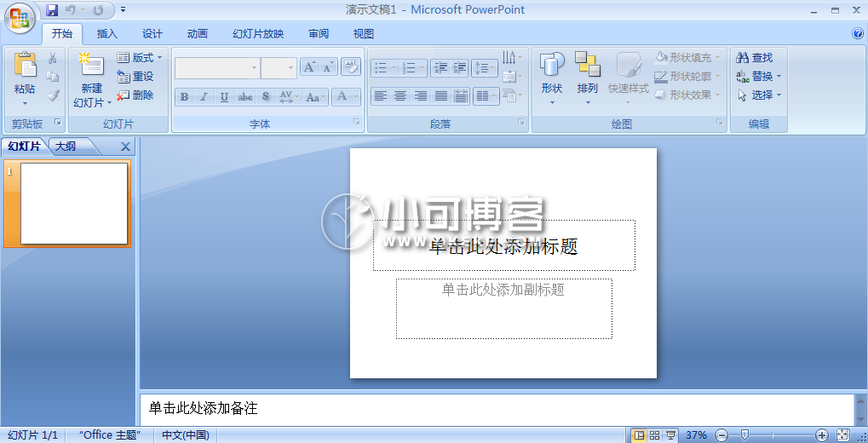
Task: Toggle bold formatting
Action: click(x=184, y=97)
